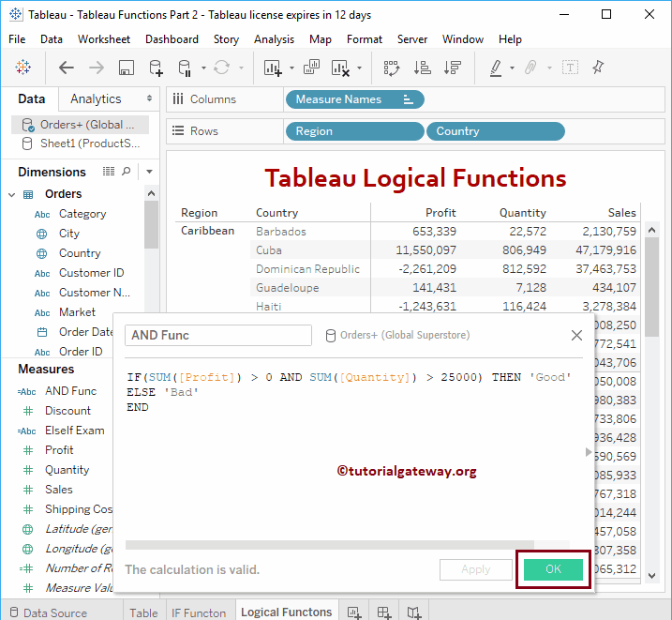
Task: Click the New Worksheet tab icon at bottom
Action: [x=354, y=612]
